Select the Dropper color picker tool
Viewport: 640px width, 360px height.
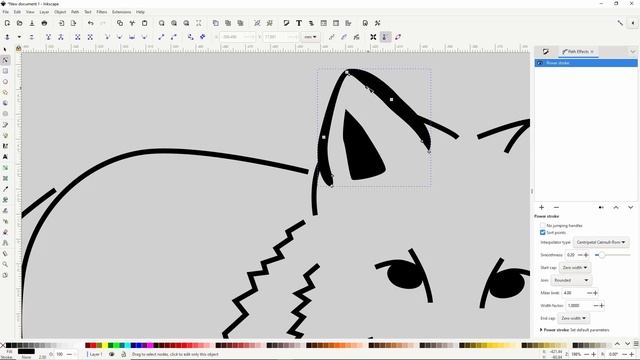click(x=5, y=189)
